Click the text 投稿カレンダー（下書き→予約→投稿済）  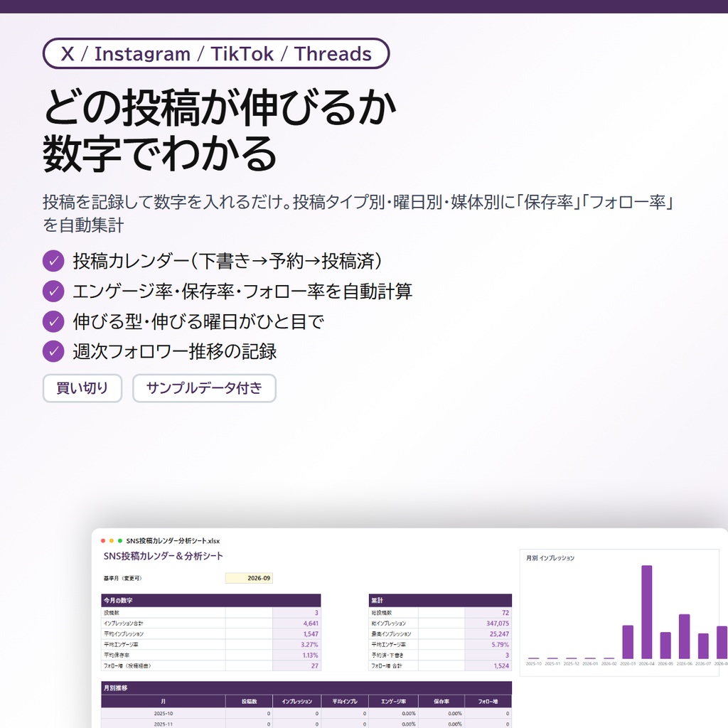coord(227,261)
